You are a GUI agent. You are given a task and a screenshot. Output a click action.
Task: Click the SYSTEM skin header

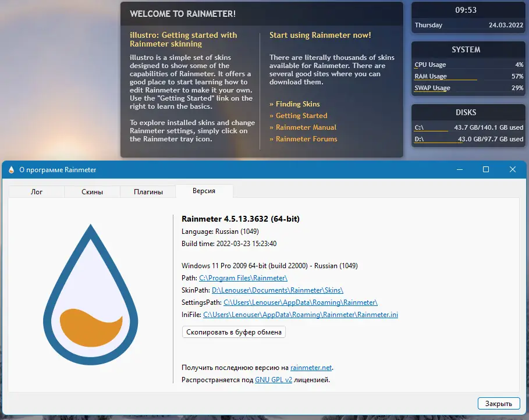pos(466,49)
